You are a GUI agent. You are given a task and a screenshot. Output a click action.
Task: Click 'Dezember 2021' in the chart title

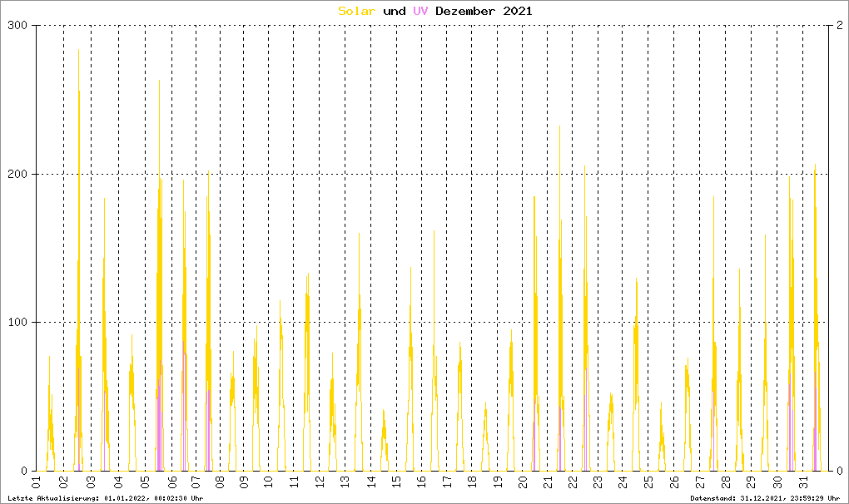pyautogui.click(x=484, y=11)
